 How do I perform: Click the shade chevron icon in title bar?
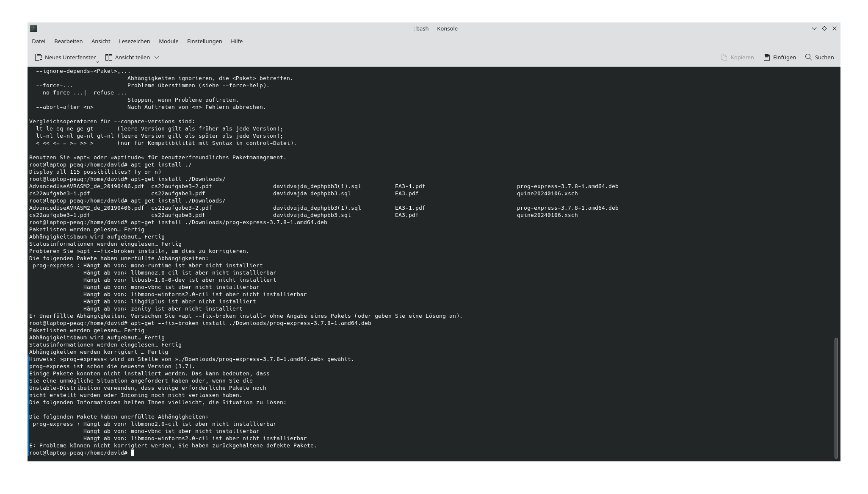pyautogui.click(x=813, y=28)
